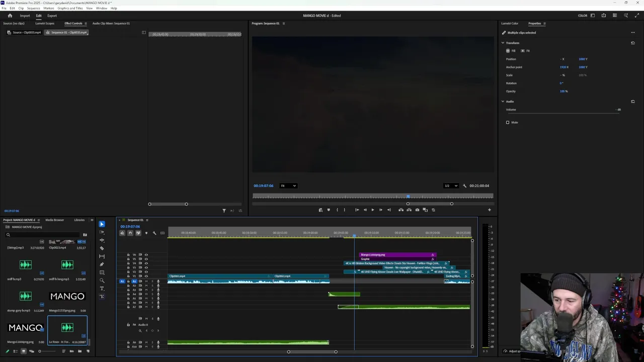The height and width of the screenshot is (362, 644).
Task: Open the Export workspace
Action: (x=52, y=16)
